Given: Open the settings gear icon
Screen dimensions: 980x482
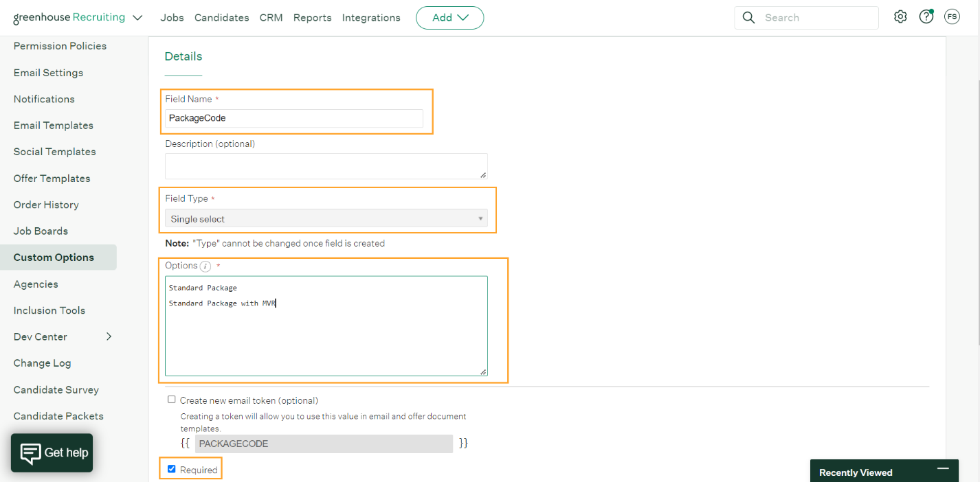Looking at the screenshot, I should point(900,17).
